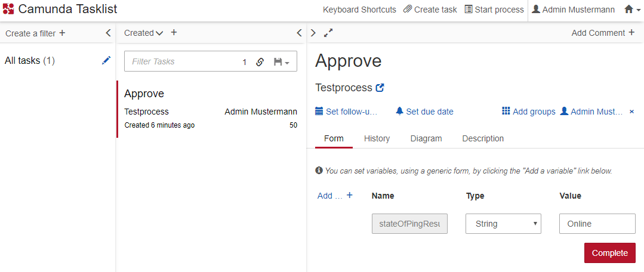Click the Add groups link

click(x=529, y=112)
